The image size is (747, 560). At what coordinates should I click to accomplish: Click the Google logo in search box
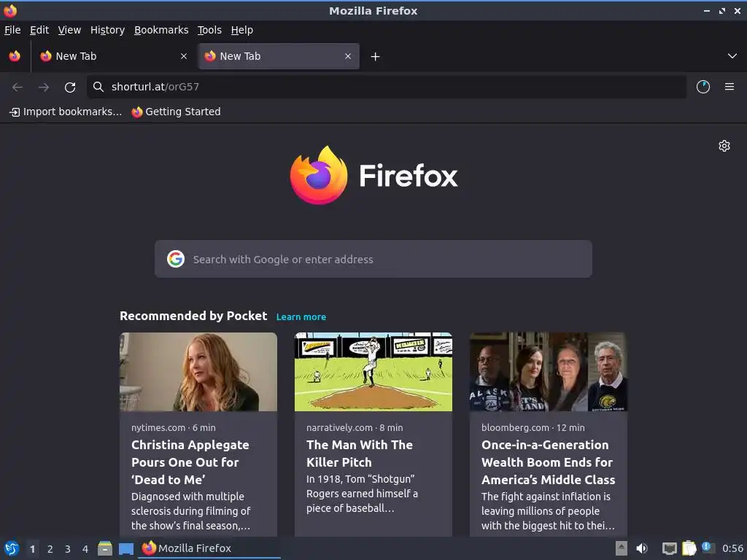point(176,259)
